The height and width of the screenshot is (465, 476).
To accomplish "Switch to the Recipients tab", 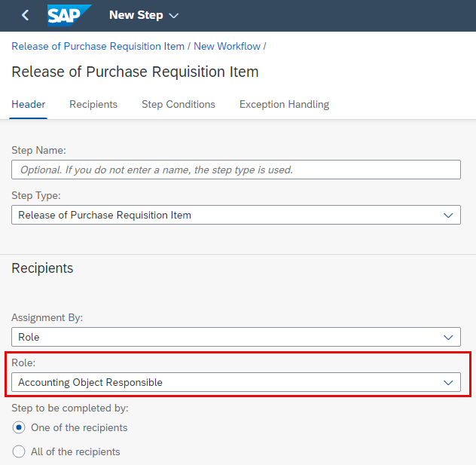I will pyautogui.click(x=93, y=105).
